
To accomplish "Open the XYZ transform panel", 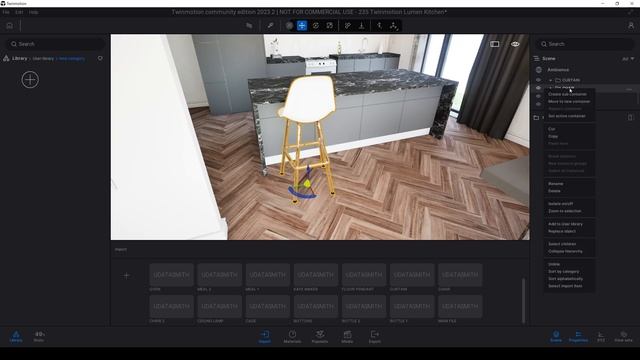I will click(601, 336).
